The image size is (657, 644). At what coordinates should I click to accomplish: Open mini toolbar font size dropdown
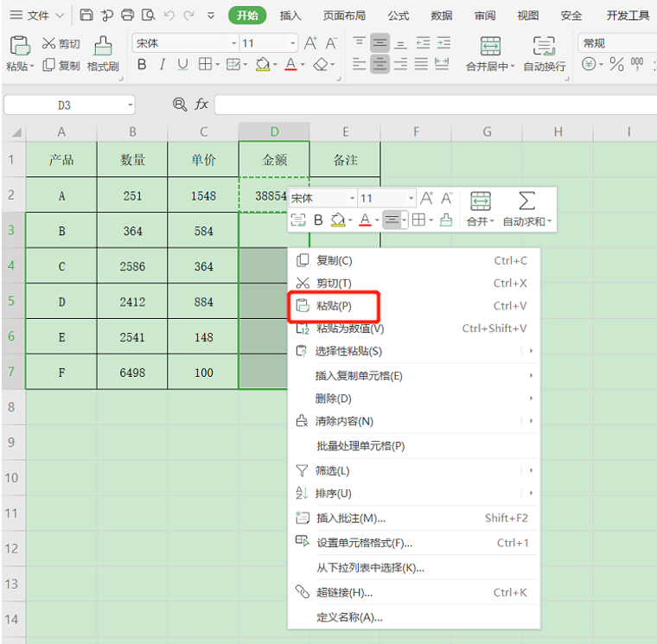(411, 198)
